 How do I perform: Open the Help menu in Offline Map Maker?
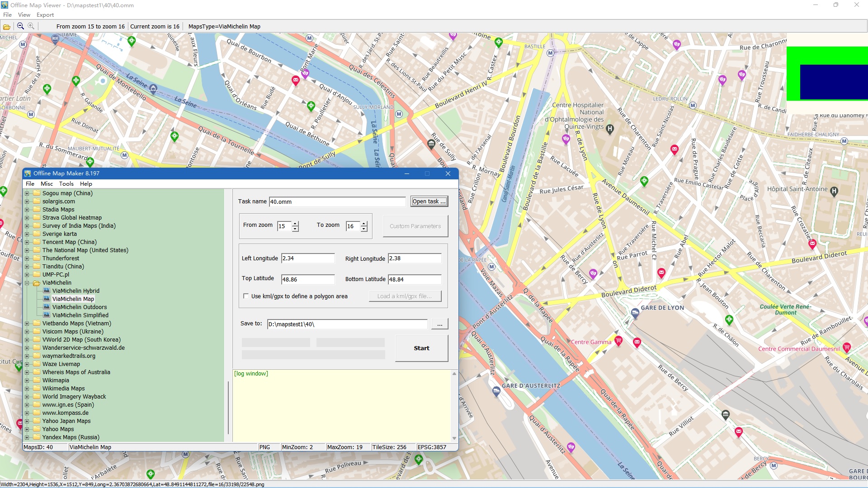86,184
